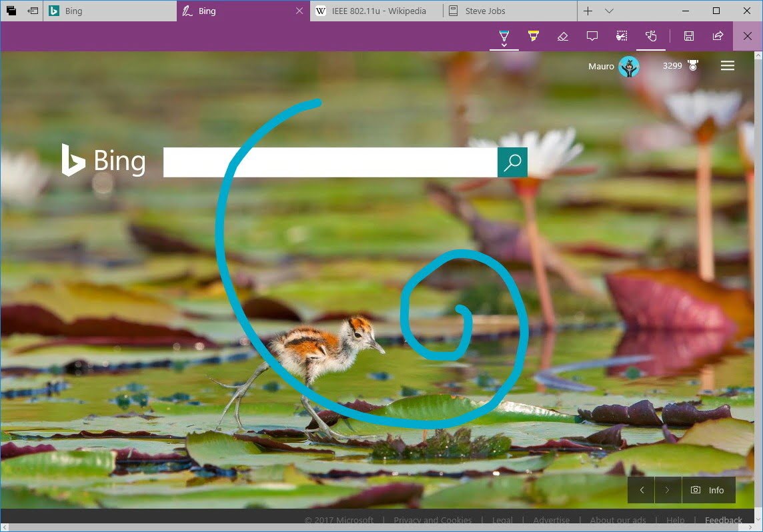
Task: Open the Mauro profile avatar
Action: [x=628, y=66]
